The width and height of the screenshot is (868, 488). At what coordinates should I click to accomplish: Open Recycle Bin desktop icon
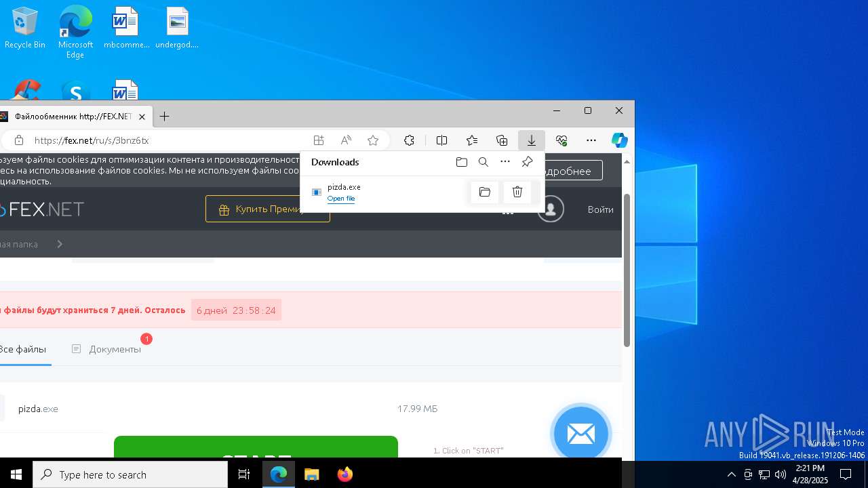click(25, 28)
